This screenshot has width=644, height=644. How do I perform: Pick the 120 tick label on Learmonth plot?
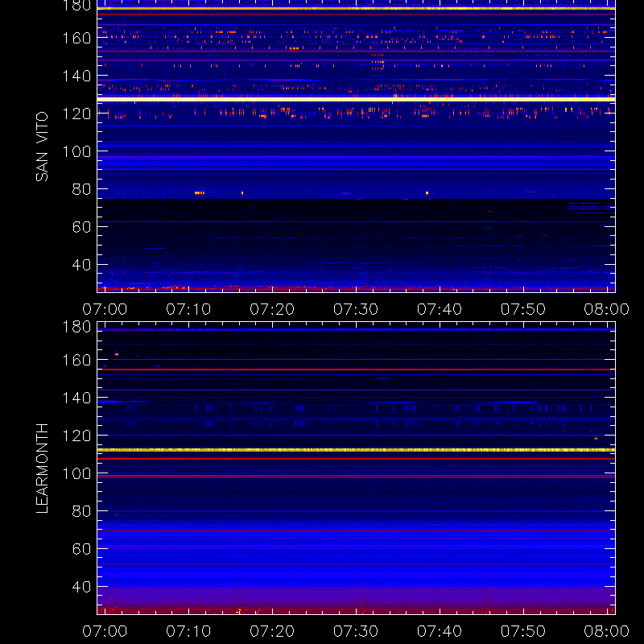pyautogui.click(x=76, y=436)
